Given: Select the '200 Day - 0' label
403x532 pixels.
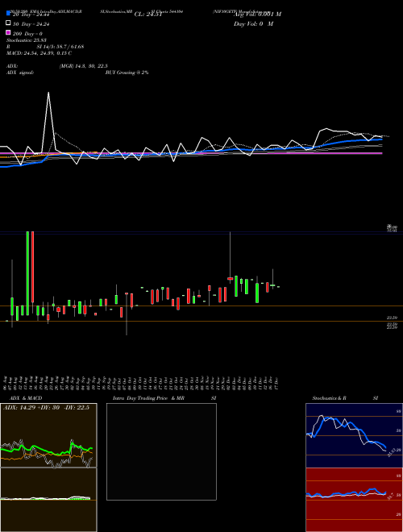Looking at the screenshot, I should [x=28, y=34].
